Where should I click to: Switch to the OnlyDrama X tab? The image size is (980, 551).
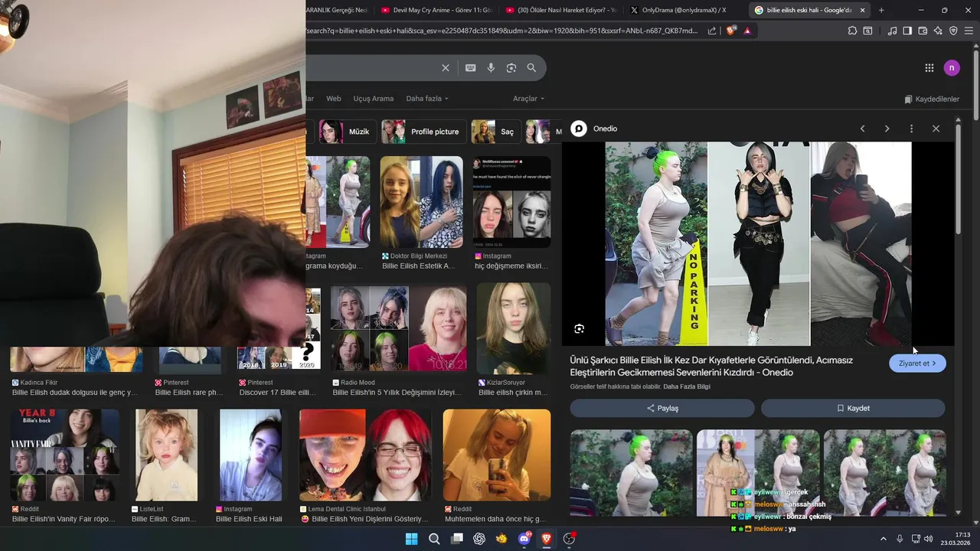point(684,10)
